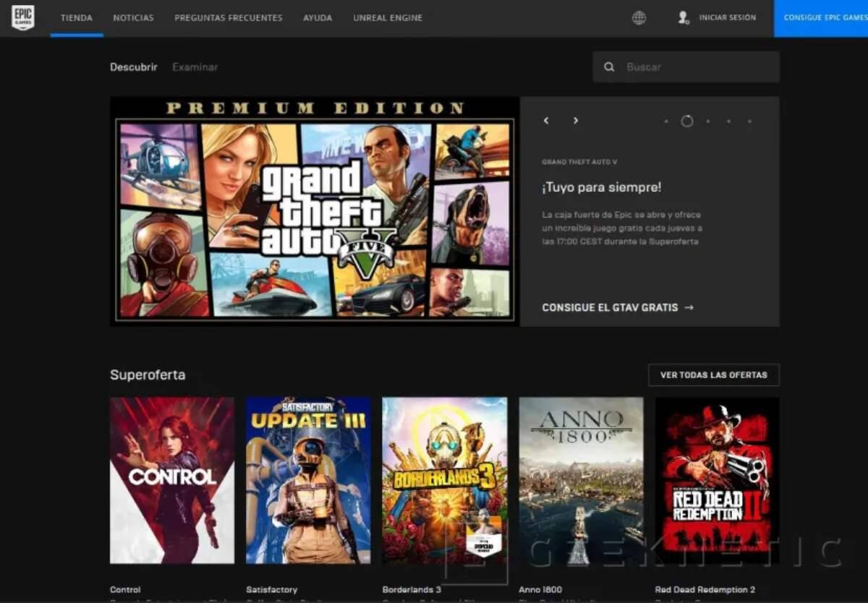The height and width of the screenshot is (603, 868).
Task: Click the Epic Games logo icon
Action: pos(22,18)
